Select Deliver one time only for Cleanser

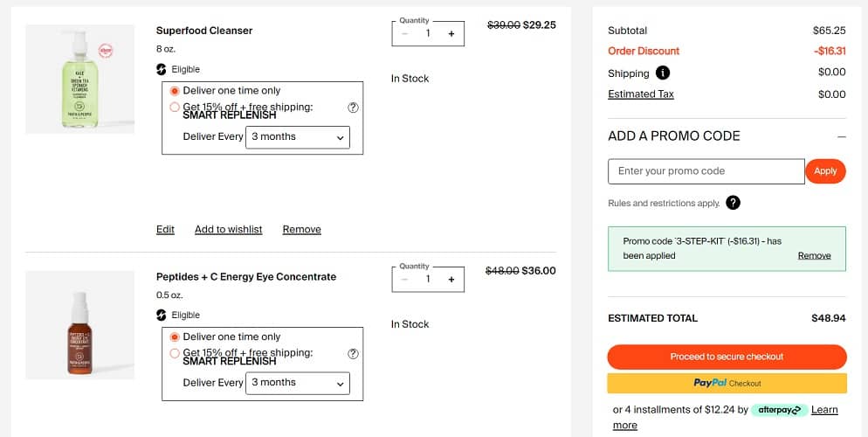pos(175,91)
